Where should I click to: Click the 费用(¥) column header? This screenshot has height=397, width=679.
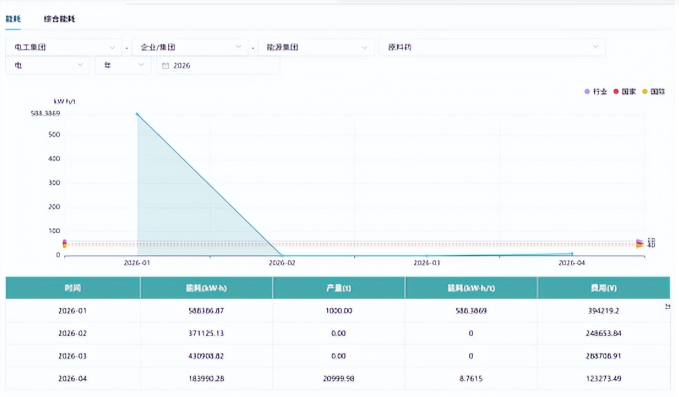[x=604, y=288]
